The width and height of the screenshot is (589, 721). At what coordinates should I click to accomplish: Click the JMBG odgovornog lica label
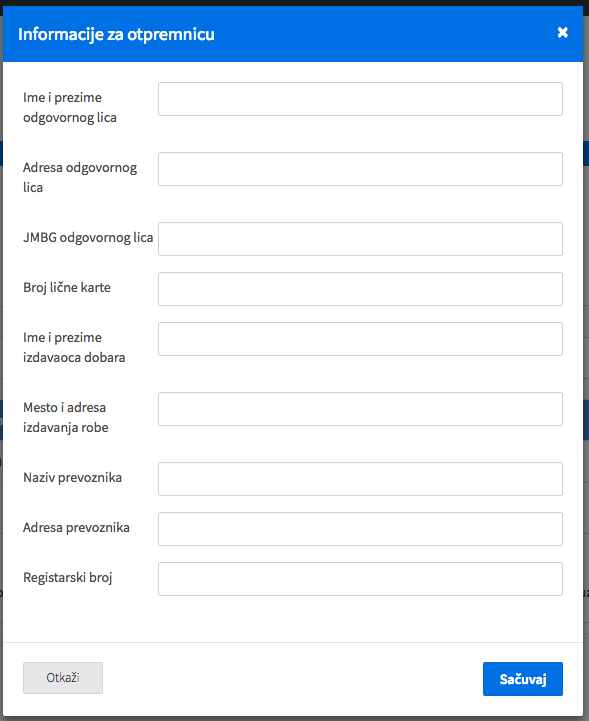pyautogui.click(x=88, y=238)
